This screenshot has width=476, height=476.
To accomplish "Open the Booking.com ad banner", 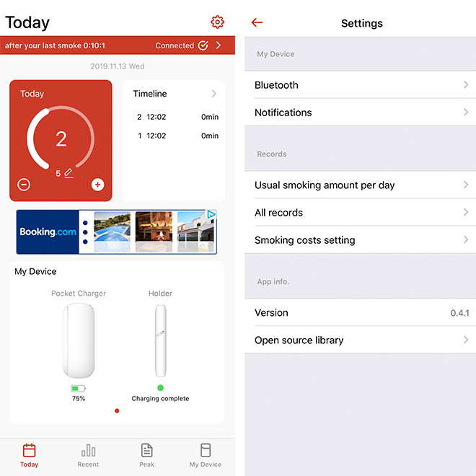I will click(x=117, y=232).
